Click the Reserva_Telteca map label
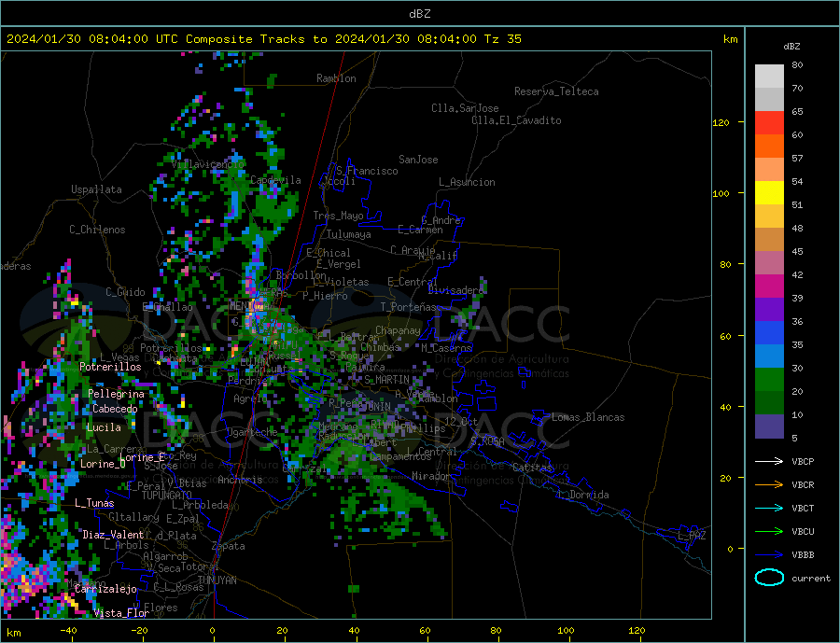 556,91
